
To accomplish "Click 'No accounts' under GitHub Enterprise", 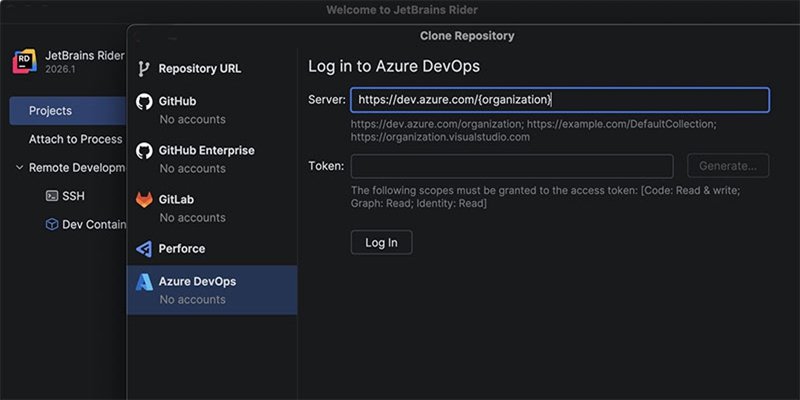I will pyautogui.click(x=192, y=168).
